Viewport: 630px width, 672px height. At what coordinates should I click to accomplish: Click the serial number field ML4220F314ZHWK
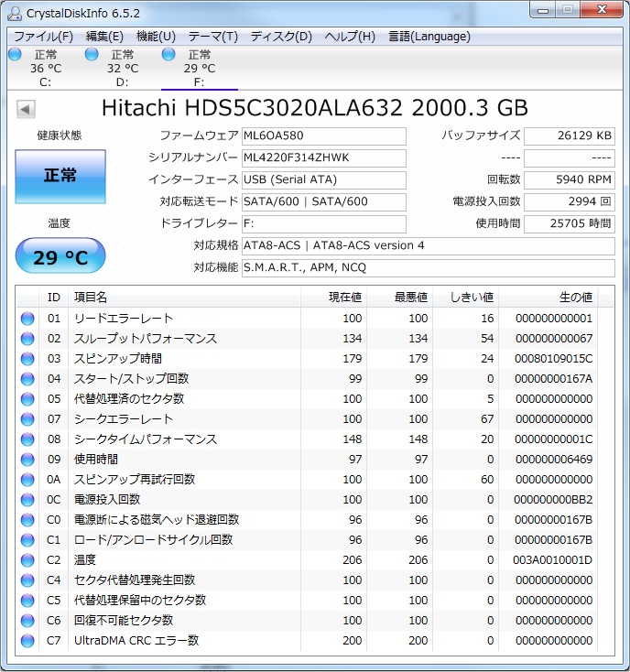click(323, 158)
